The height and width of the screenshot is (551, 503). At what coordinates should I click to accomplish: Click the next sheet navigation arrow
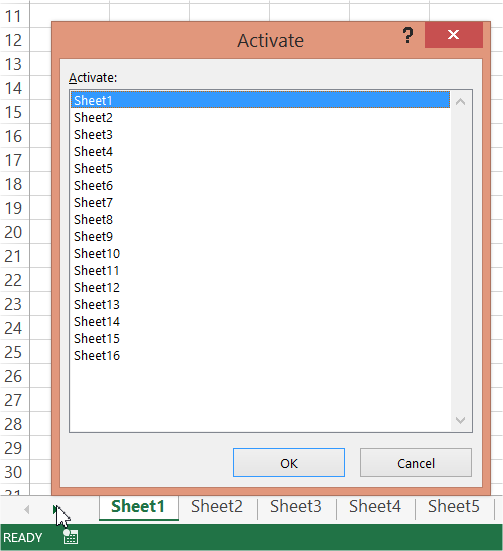56,509
